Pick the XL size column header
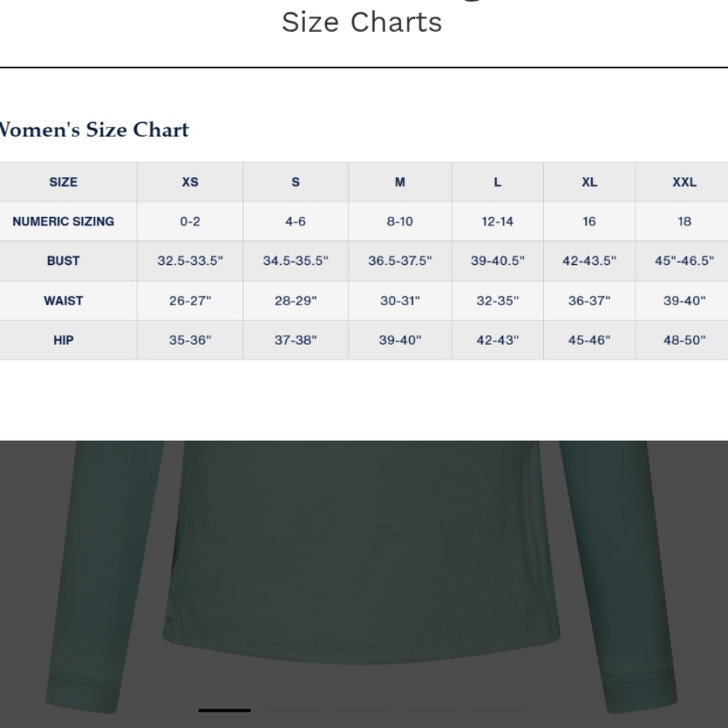 [589, 182]
